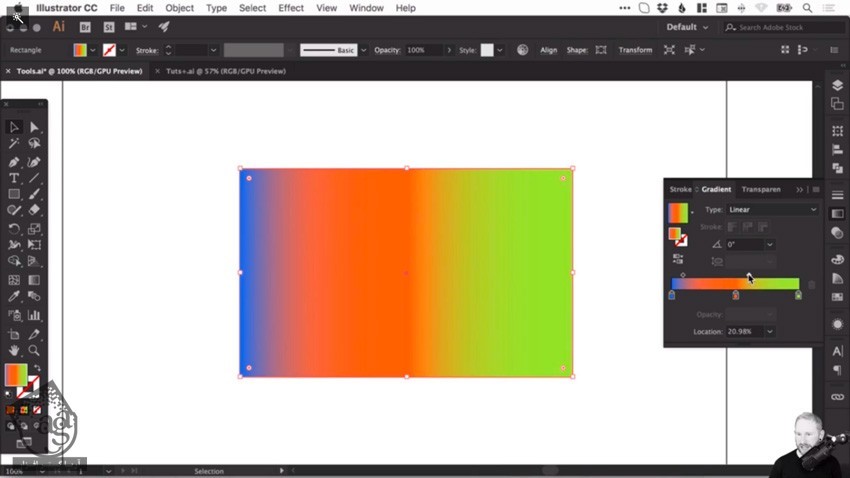Activate the Type tool

coord(14,178)
